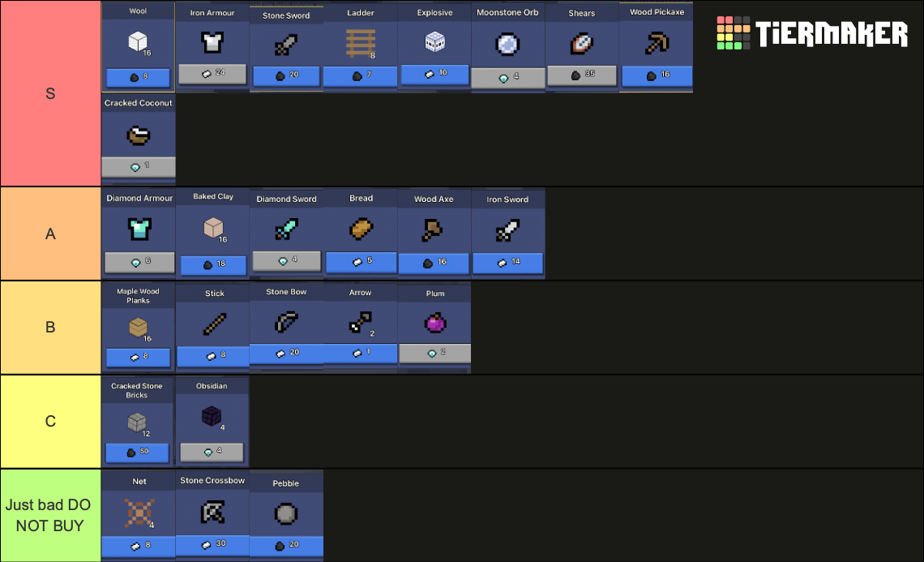Select the Bread icon in A tier
924x562 pixels.
(x=360, y=230)
